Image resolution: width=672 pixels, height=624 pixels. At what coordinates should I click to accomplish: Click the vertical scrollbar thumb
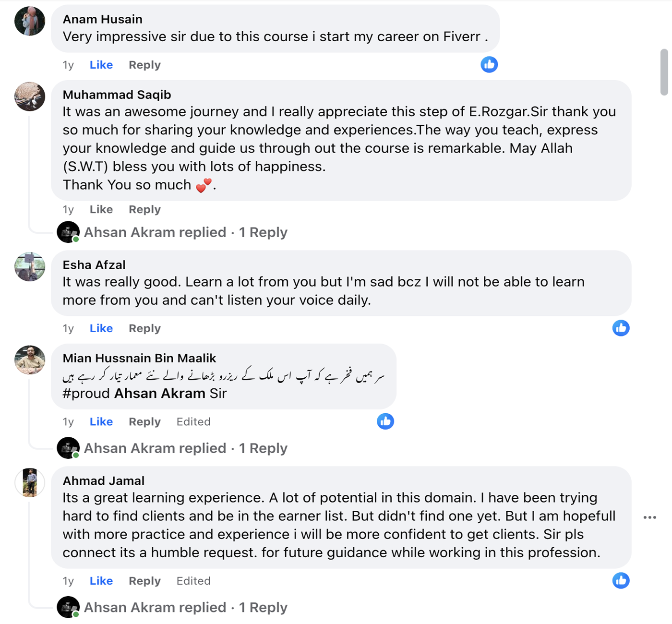(x=664, y=72)
